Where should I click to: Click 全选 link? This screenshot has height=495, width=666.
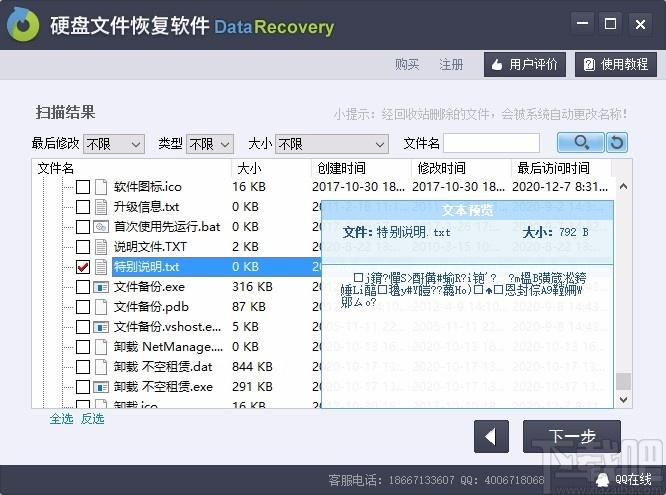tap(62, 419)
